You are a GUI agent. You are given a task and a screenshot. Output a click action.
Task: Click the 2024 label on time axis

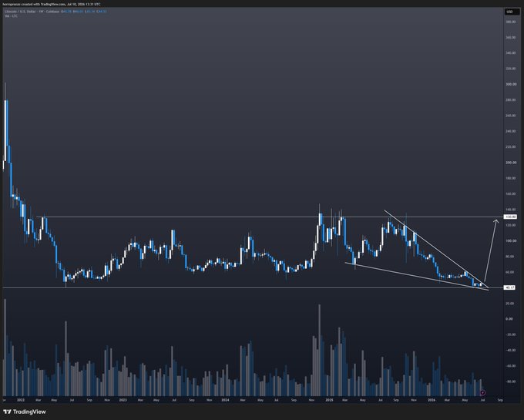225,400
